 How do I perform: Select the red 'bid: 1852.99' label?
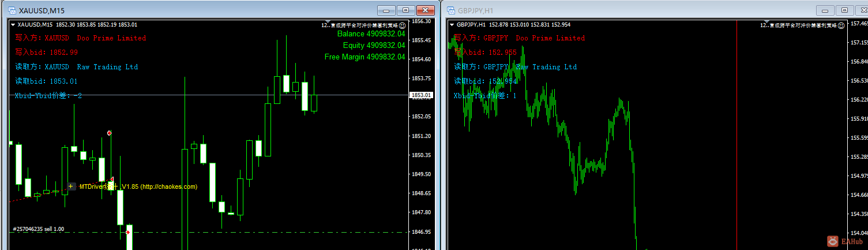click(46, 53)
